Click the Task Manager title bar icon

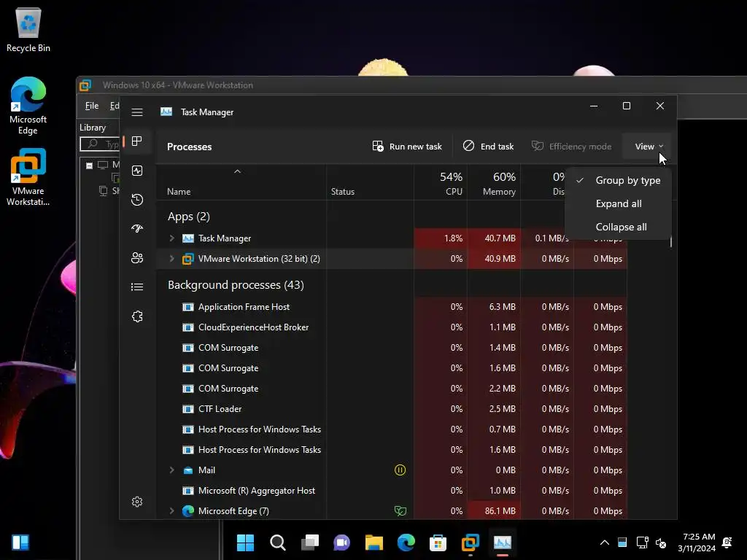click(x=166, y=112)
